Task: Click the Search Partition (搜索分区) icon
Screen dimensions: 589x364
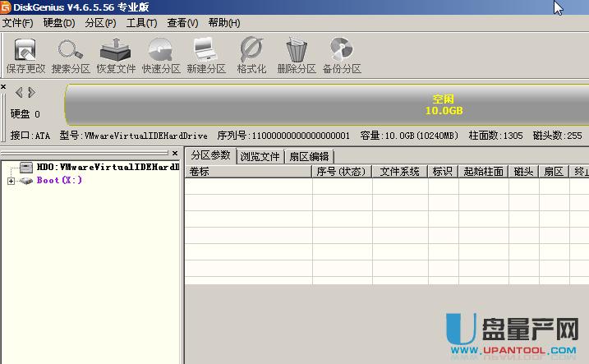Action: coord(71,55)
